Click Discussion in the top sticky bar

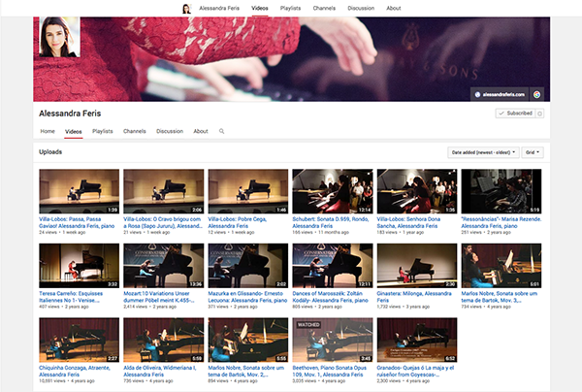[x=361, y=8]
